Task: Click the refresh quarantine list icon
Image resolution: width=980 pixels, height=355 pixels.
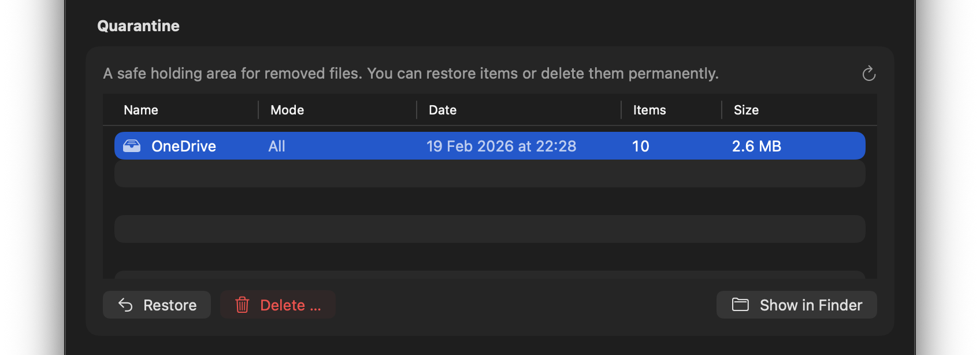Action: (x=868, y=73)
